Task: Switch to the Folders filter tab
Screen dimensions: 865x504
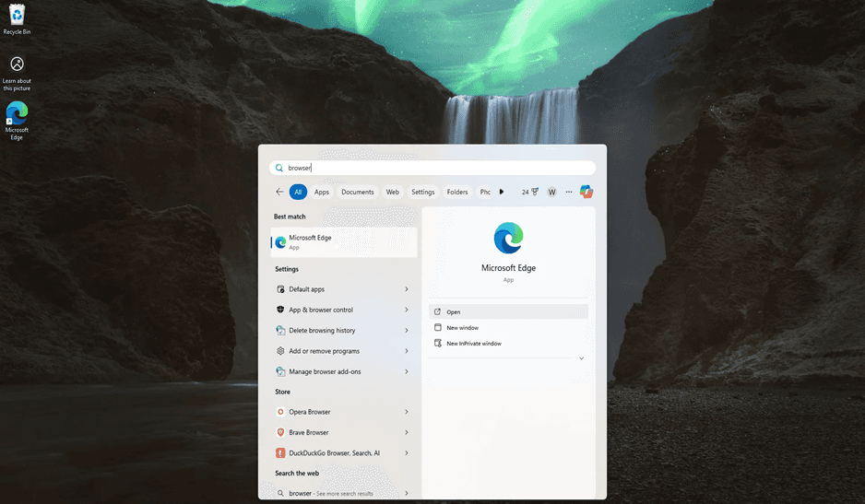Action: coord(457,192)
